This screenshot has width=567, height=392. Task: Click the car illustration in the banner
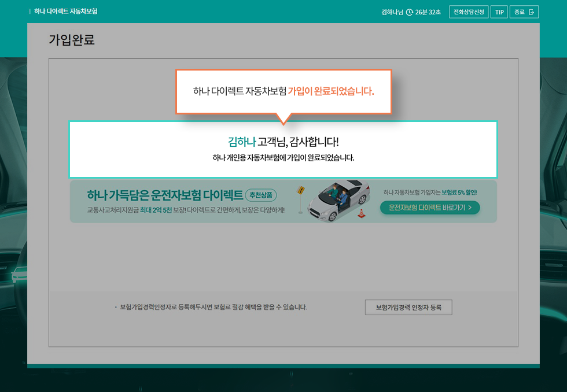(338, 201)
